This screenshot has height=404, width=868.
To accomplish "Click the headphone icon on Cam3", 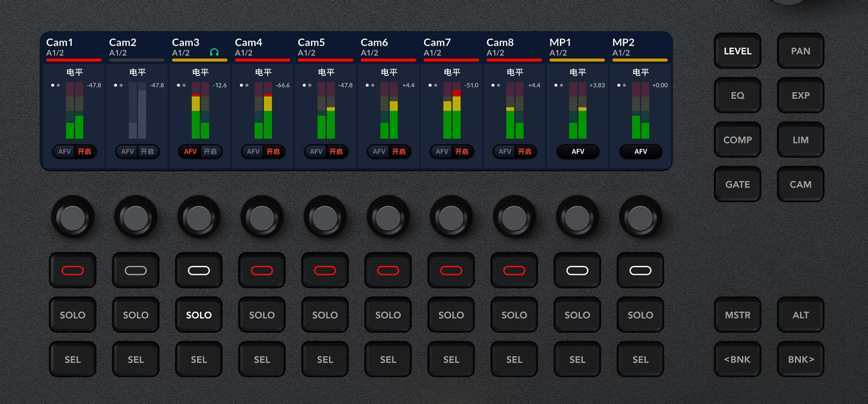I will 214,52.
